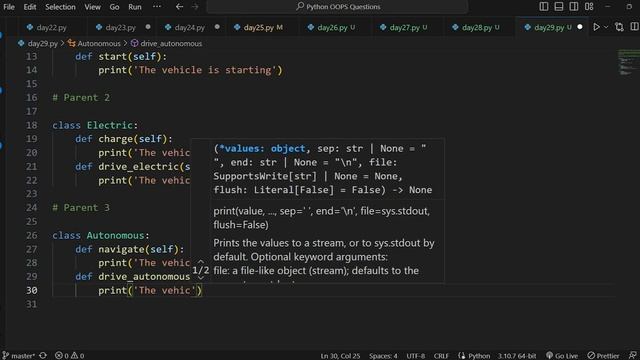
Task: Open the errors and warnings count
Action: point(69,356)
